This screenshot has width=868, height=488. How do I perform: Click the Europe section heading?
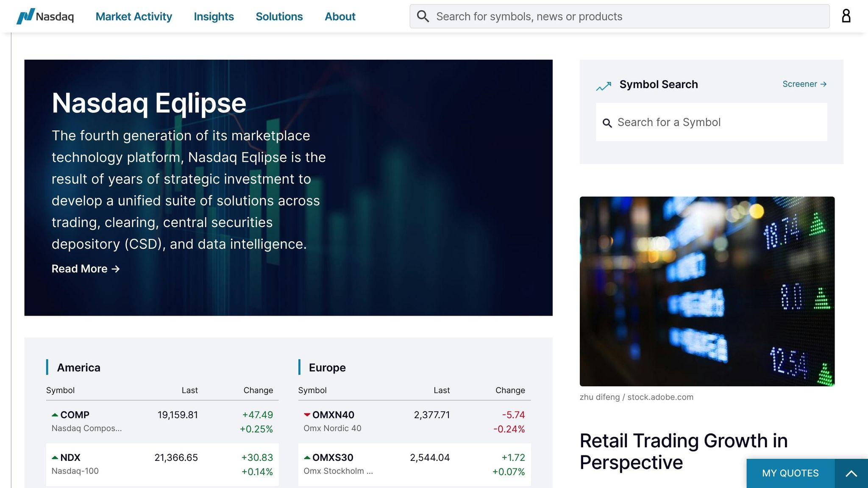pyautogui.click(x=327, y=367)
